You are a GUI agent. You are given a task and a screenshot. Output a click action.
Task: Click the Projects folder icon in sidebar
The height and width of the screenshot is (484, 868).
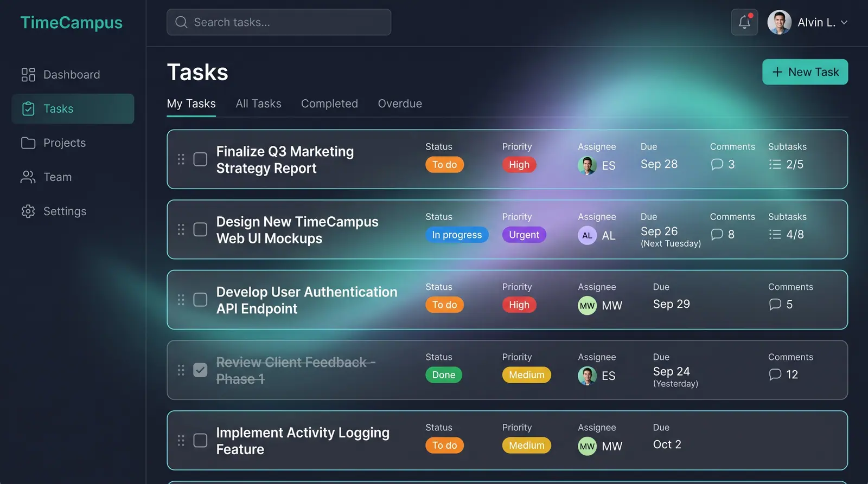click(28, 143)
